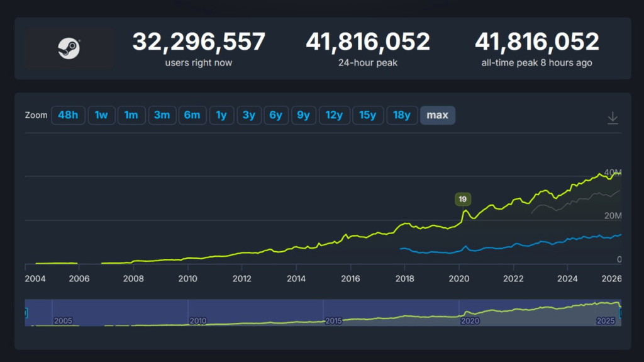Select the 3y zoom button

[x=248, y=115]
